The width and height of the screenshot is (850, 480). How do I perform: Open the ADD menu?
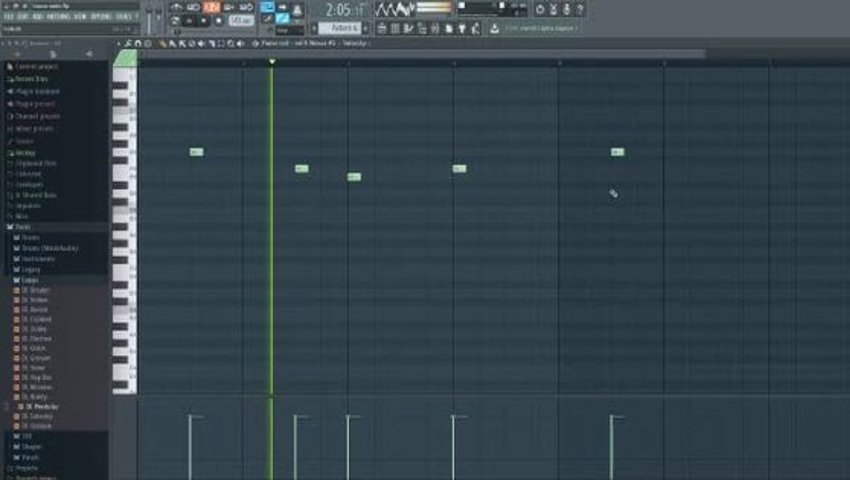tap(37, 17)
